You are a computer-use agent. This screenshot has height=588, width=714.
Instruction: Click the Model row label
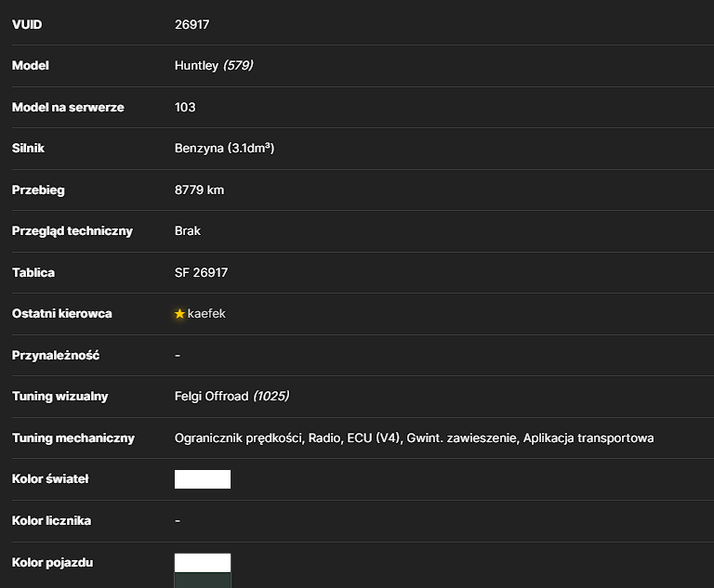coord(30,66)
